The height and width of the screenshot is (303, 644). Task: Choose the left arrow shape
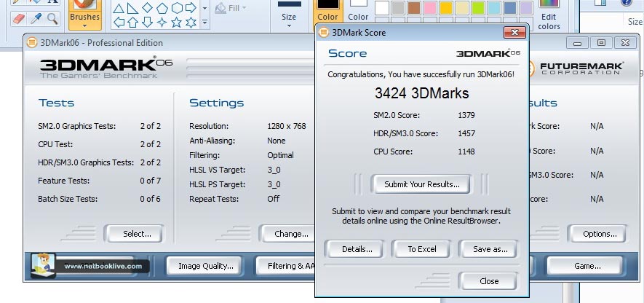pos(119,22)
